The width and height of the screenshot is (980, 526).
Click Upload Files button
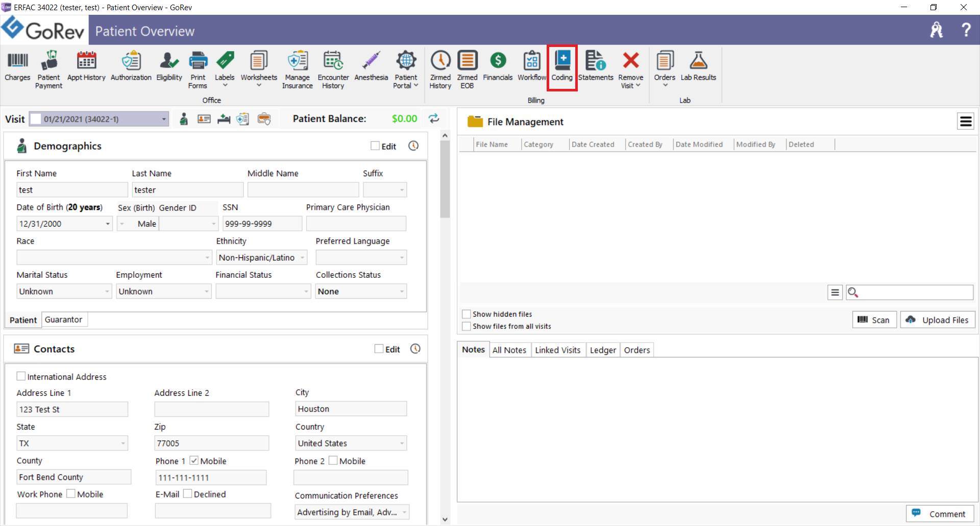tap(938, 320)
